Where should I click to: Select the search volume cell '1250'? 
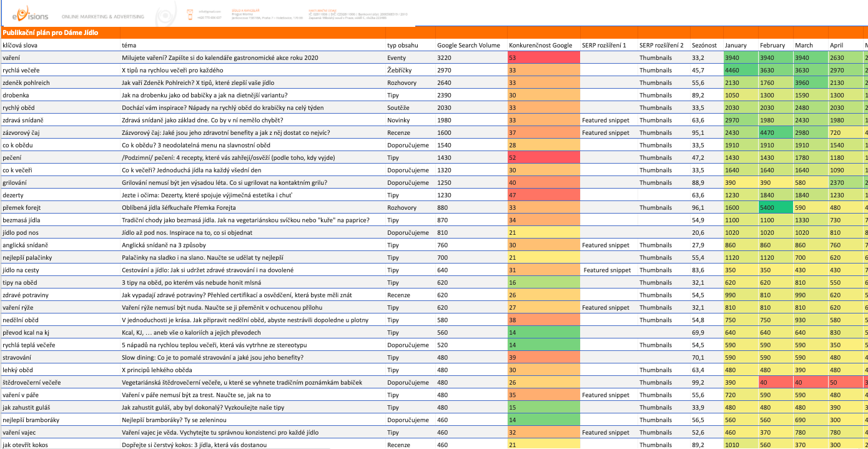tap(471, 182)
